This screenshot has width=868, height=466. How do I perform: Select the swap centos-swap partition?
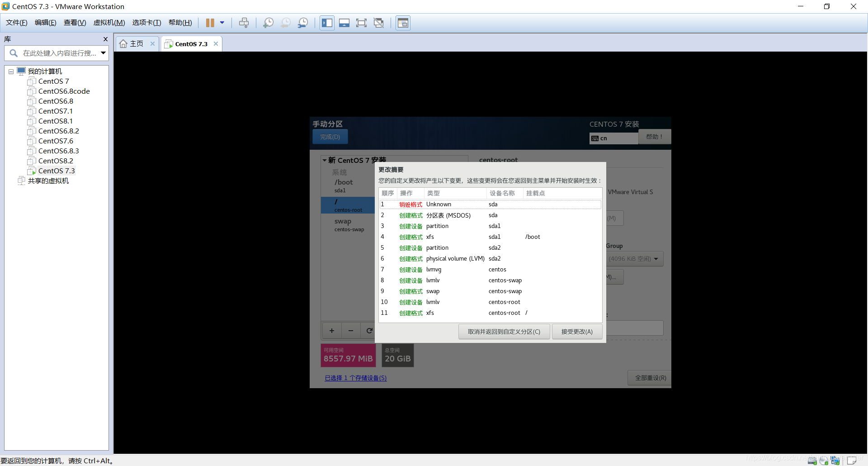pos(348,225)
